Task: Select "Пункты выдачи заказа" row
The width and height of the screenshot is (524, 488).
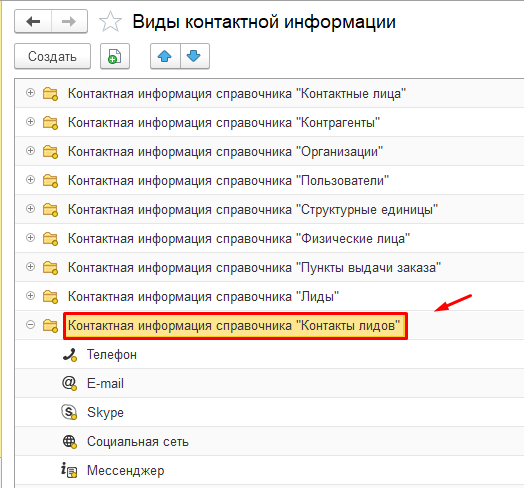Action: point(269,267)
